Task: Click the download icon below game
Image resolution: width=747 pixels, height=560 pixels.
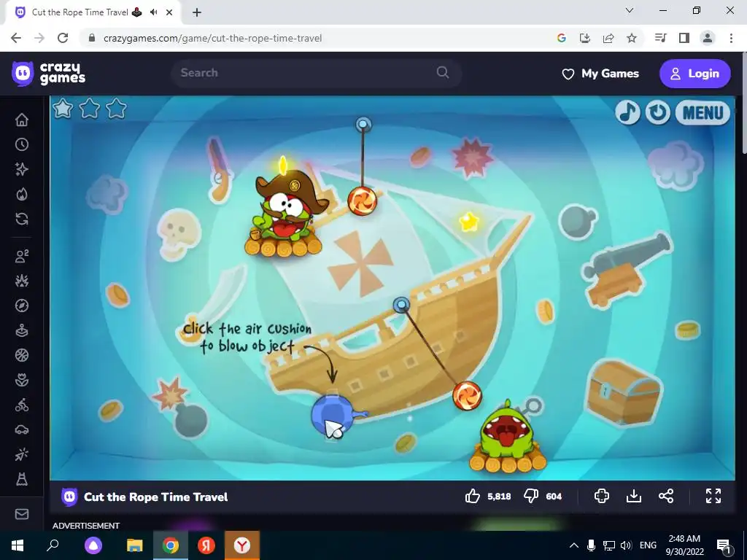Action: pos(634,496)
